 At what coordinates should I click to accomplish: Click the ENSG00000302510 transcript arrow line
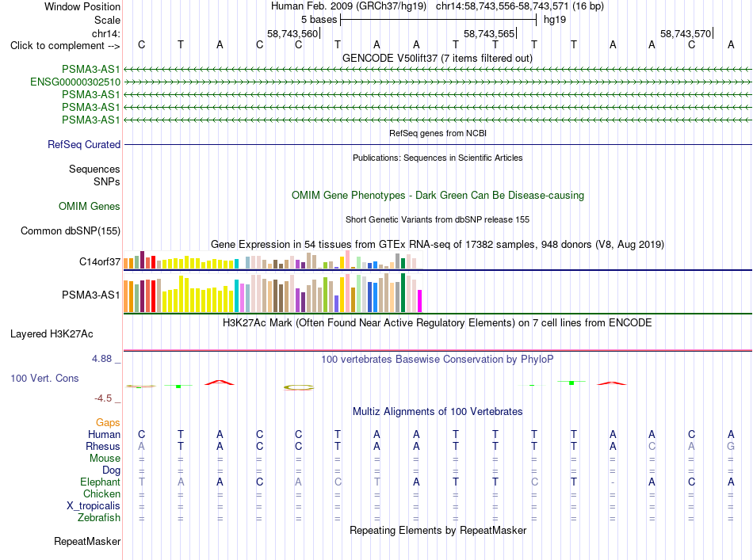pyautogui.click(x=438, y=82)
